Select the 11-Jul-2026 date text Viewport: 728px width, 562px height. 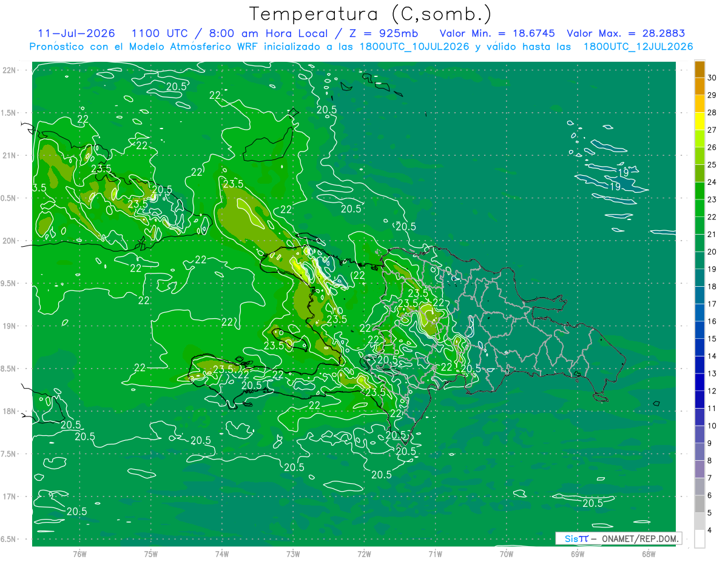coord(76,33)
